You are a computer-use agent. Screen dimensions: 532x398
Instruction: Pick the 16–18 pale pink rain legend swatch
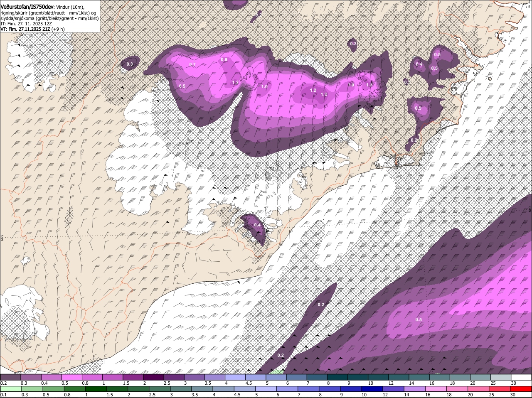tap(436, 389)
